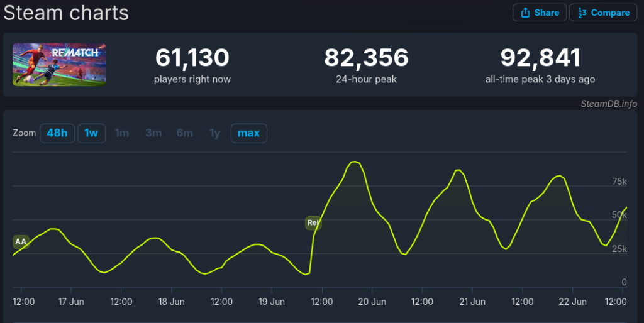Set chart zoom to 48h
This screenshot has width=644, height=323.
[57, 133]
